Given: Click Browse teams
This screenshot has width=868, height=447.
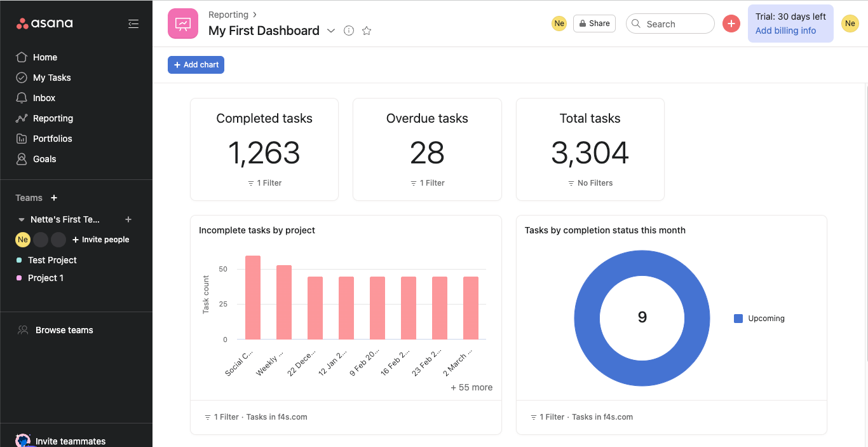Looking at the screenshot, I should [64, 330].
